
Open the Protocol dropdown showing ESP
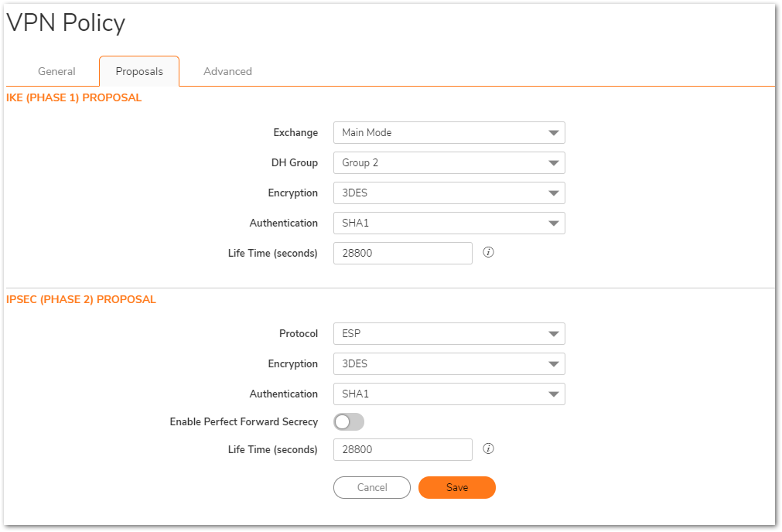point(449,333)
